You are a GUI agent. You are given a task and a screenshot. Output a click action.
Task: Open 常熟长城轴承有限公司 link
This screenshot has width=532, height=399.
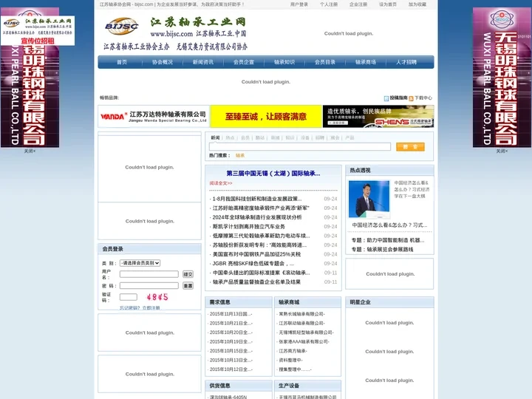tap(301, 314)
